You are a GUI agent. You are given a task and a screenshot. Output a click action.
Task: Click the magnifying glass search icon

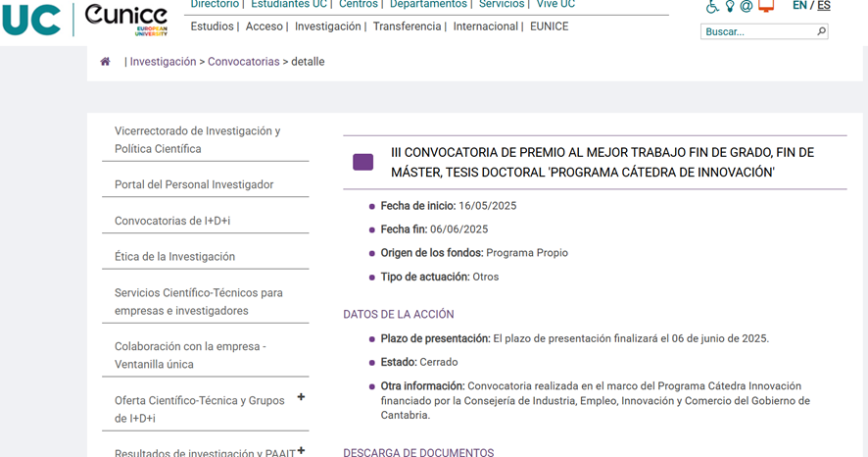(x=821, y=31)
